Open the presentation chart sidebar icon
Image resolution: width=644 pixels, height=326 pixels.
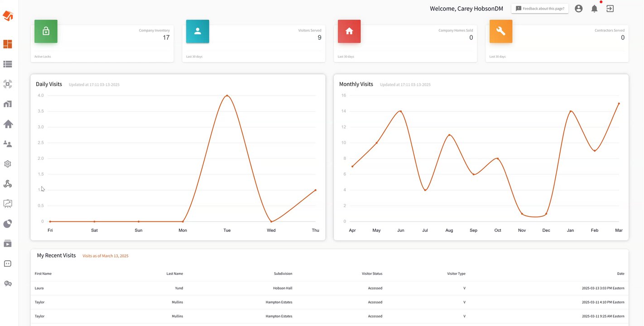(x=8, y=204)
